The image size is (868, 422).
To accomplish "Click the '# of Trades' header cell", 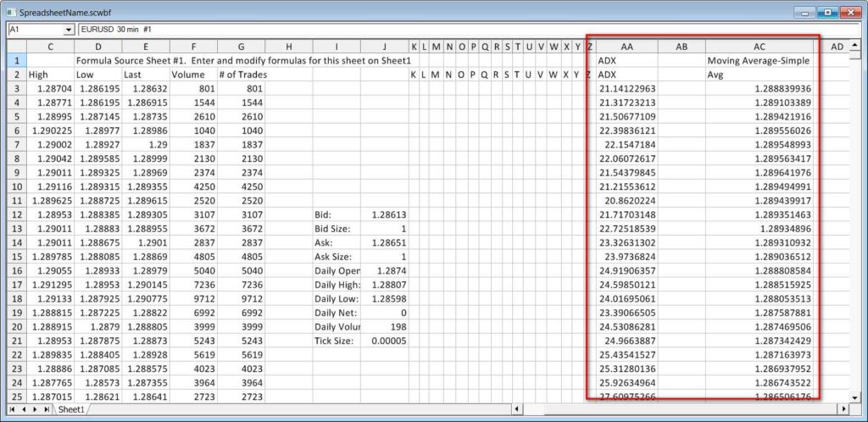I will click(241, 74).
